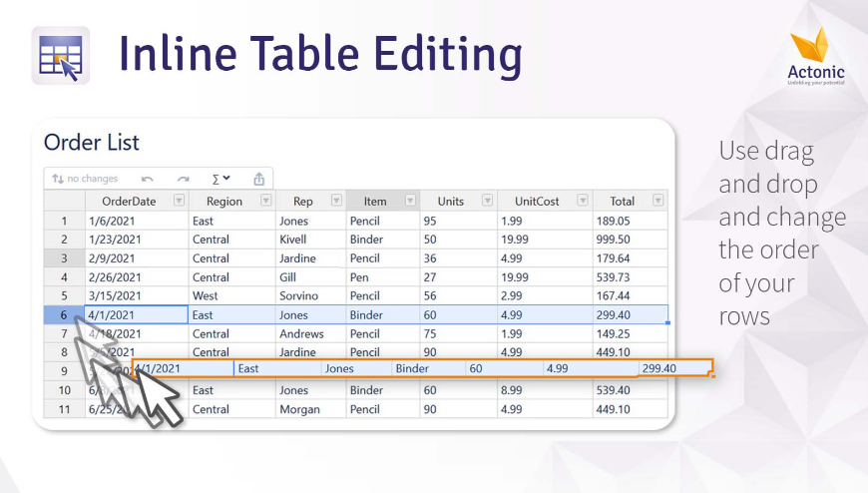Click the Andrews rep cell
Viewport: 868px width, 493px height.
pyautogui.click(x=310, y=334)
